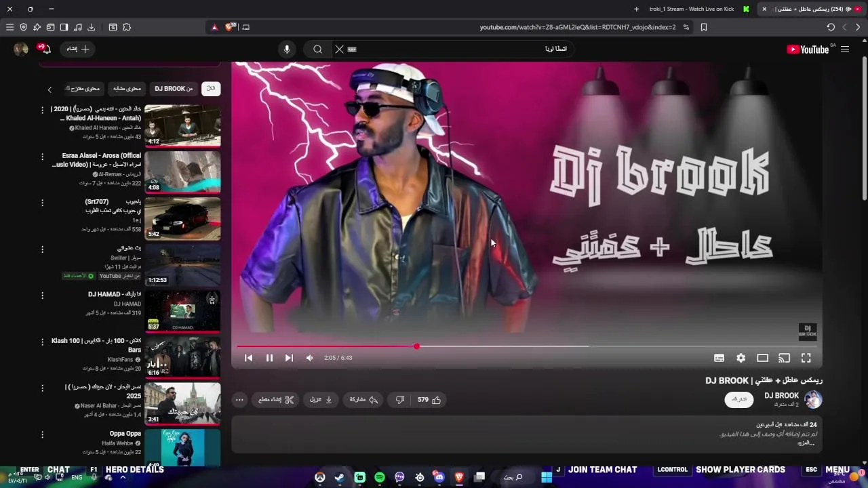Subscribe to DJ BROOK channel
The width and height of the screenshot is (868, 488).
pyautogui.click(x=739, y=399)
